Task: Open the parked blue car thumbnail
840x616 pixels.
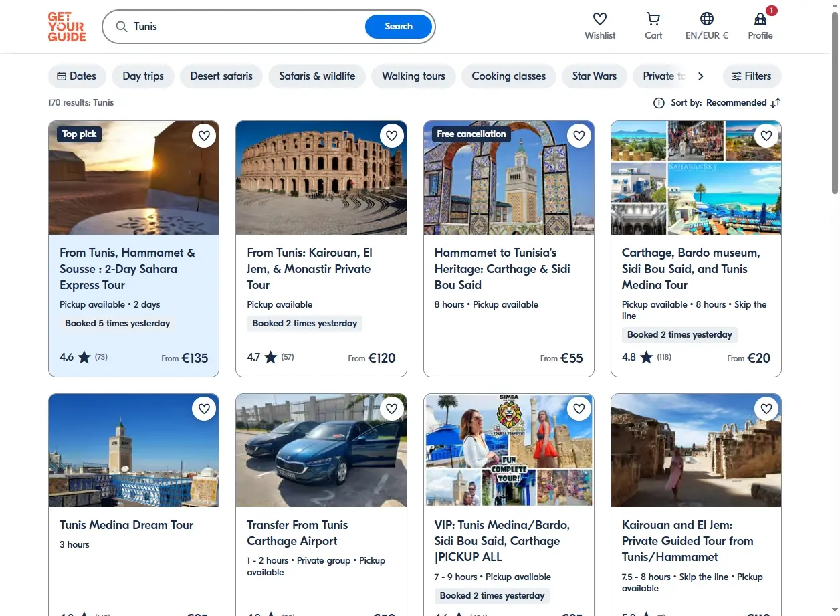Action: [321, 450]
